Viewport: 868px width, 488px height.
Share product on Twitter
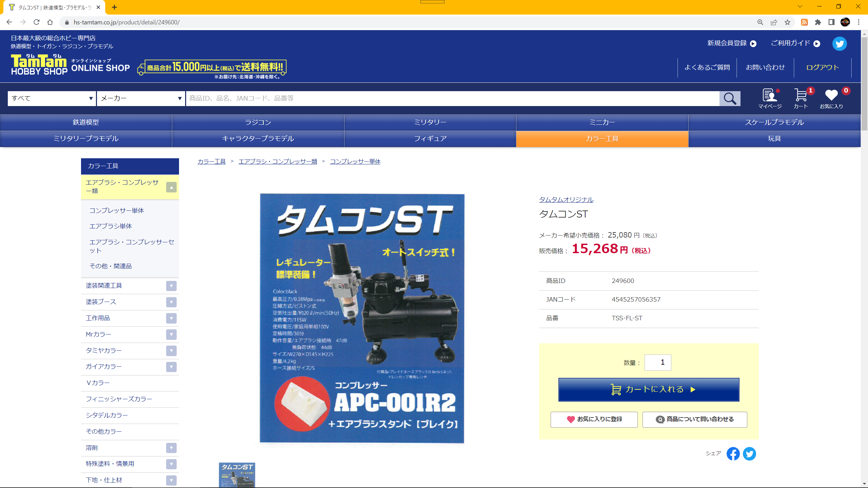pyautogui.click(x=749, y=454)
